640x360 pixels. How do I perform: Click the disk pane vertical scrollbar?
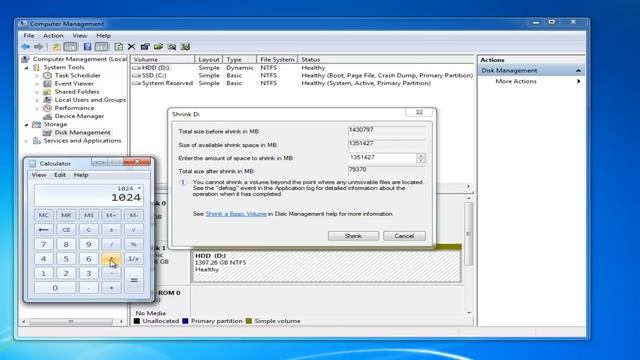click(469, 234)
